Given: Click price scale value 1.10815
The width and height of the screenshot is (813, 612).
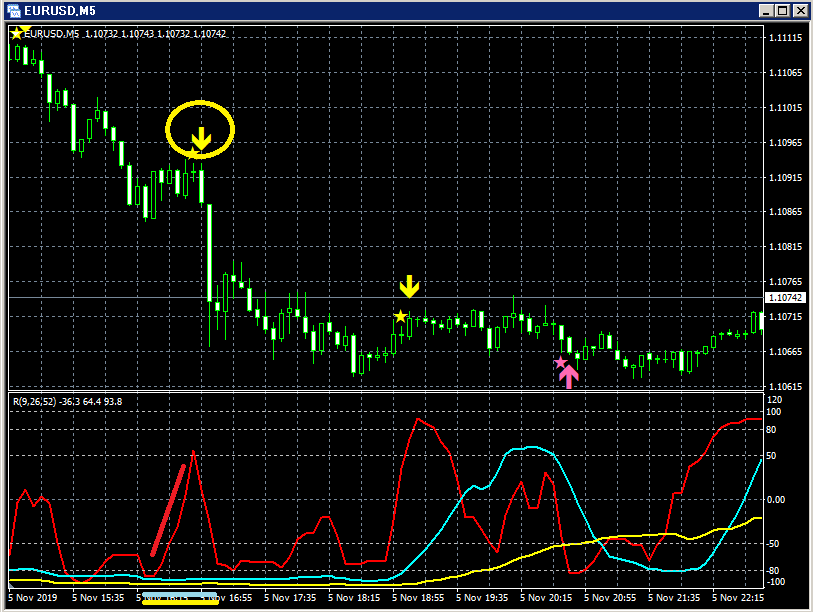Looking at the screenshot, I should click(785, 247).
